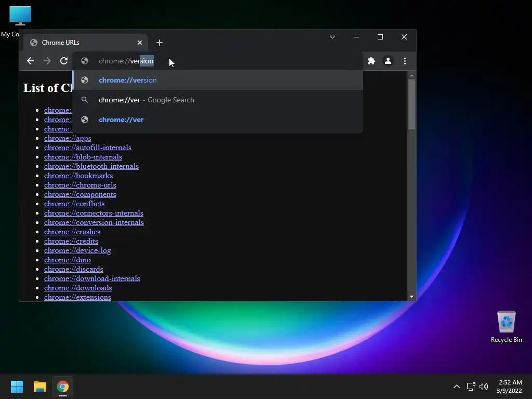532x399 pixels.
Task: Open File Explorer from the taskbar
Action: [39, 387]
